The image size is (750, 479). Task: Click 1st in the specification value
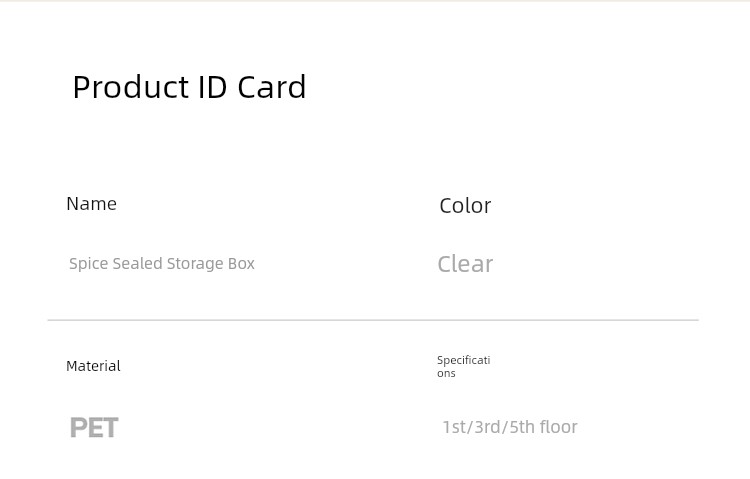click(x=453, y=427)
